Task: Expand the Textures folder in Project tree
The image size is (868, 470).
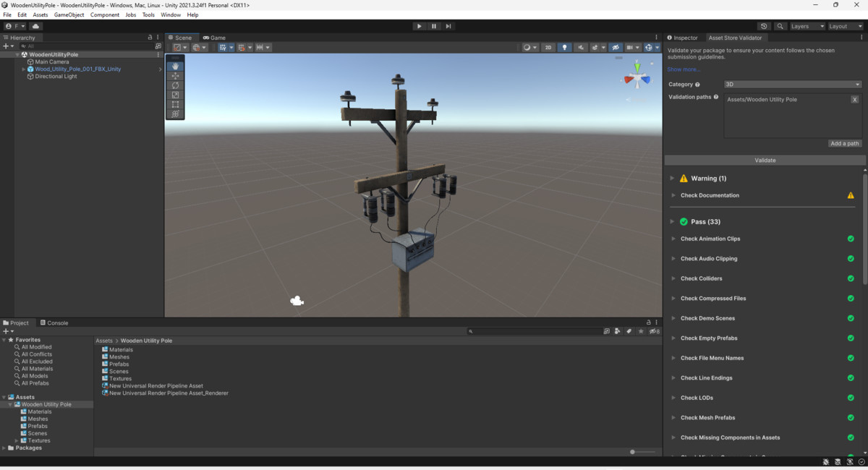Action: pos(17,440)
